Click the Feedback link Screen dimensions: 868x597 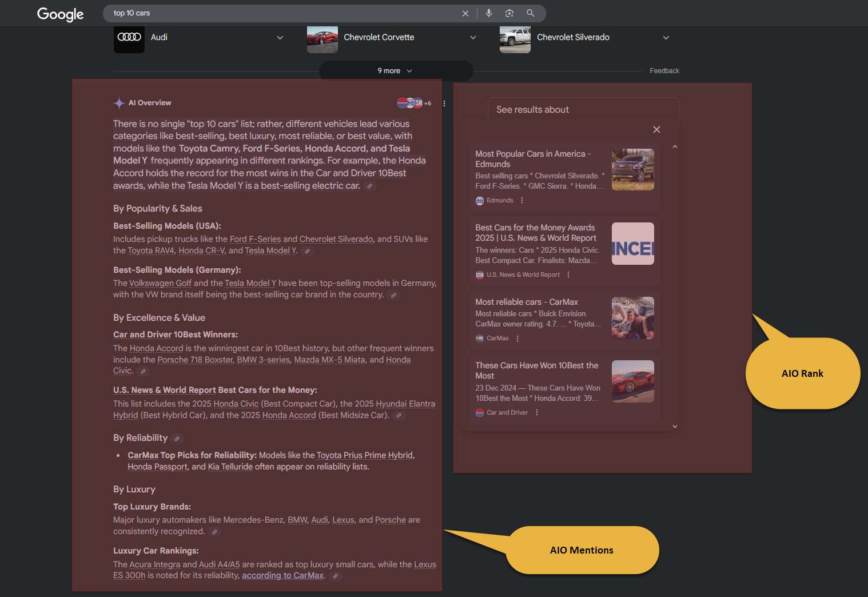664,71
